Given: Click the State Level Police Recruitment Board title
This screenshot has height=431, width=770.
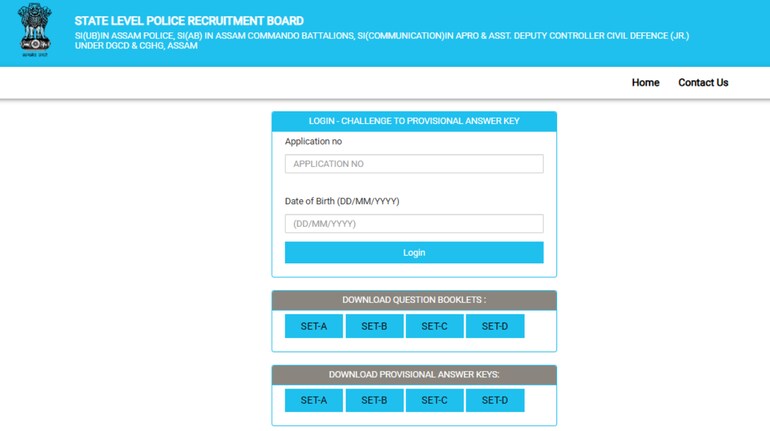Looking at the screenshot, I should pyautogui.click(x=189, y=21).
